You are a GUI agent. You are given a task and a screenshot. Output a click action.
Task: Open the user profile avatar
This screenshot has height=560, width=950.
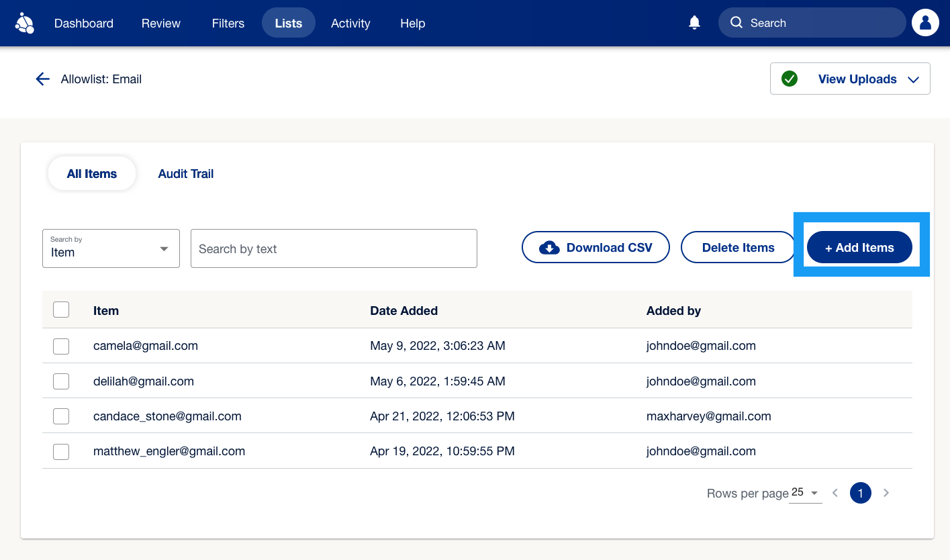pyautogui.click(x=925, y=23)
